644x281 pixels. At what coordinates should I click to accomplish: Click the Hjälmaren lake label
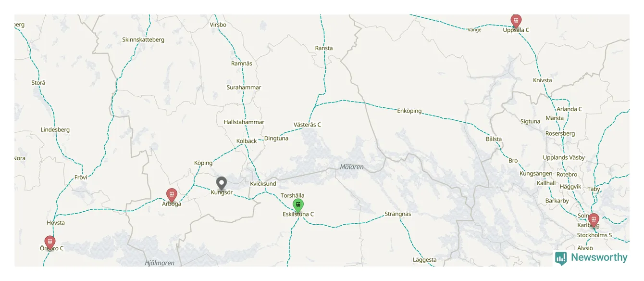click(160, 263)
